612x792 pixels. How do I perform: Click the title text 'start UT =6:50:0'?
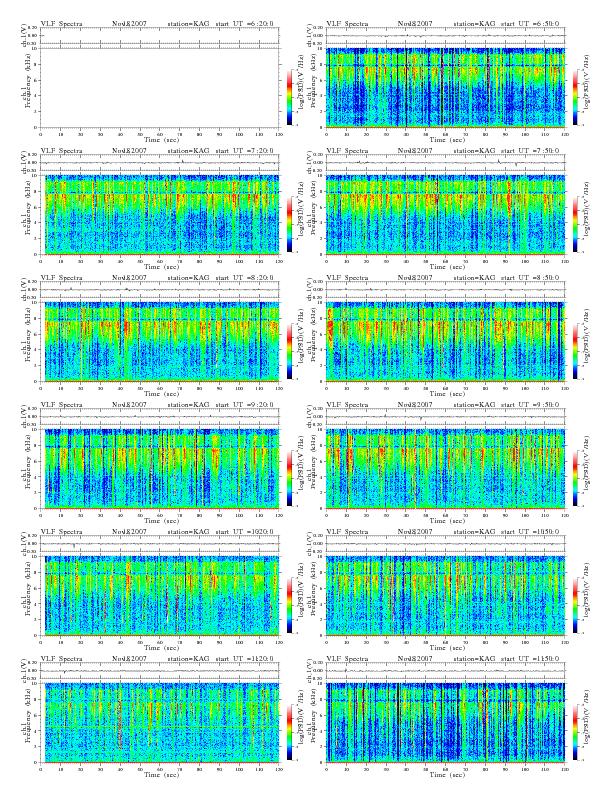coord(530,24)
